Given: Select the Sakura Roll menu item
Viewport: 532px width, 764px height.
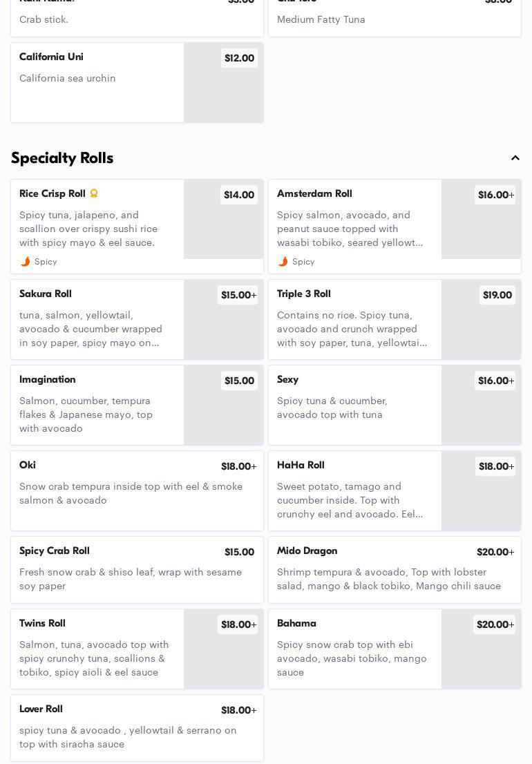Looking at the screenshot, I should (97, 319).
